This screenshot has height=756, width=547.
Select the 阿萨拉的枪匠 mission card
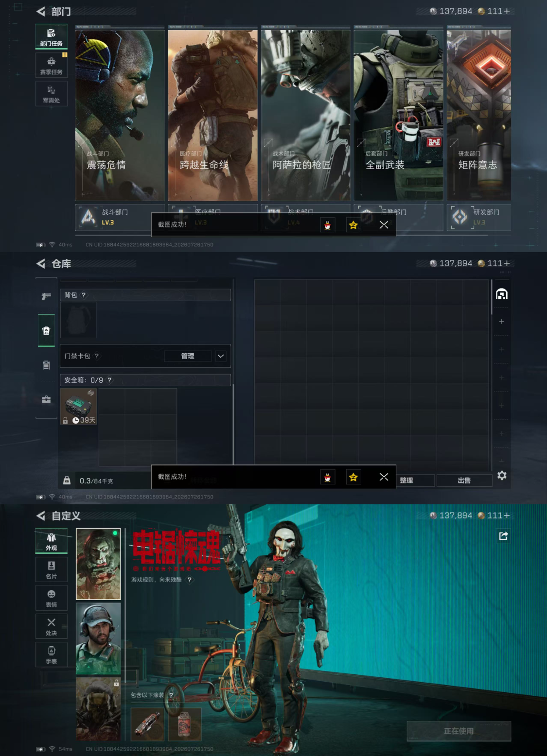305,115
